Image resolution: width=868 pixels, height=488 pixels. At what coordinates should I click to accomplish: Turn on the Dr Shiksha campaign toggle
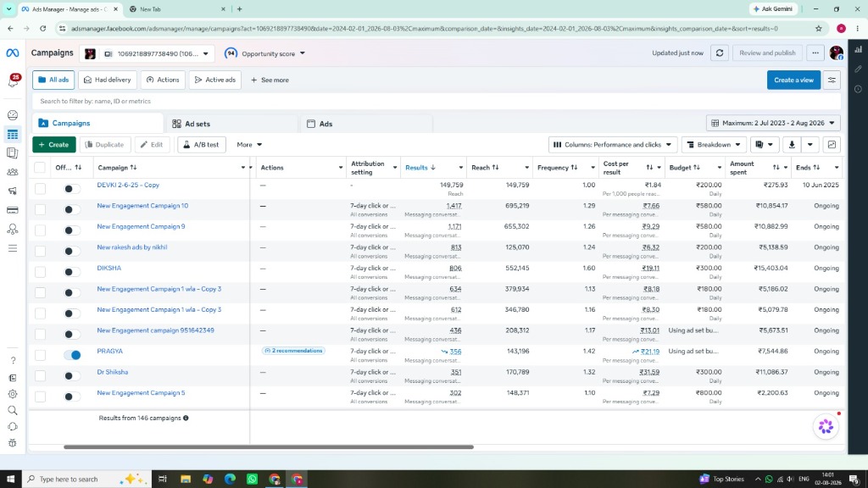click(72, 376)
